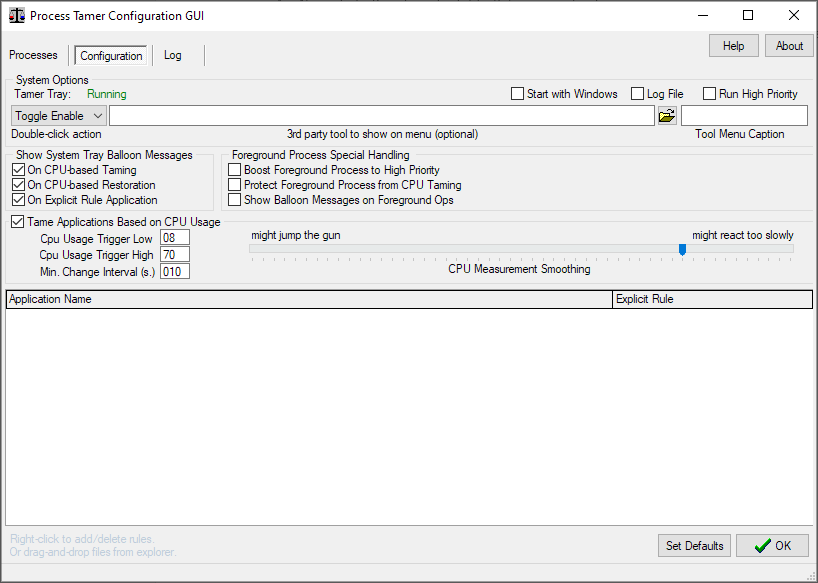Switch to the Processes tab
Screen dimensions: 818x583
point(33,55)
